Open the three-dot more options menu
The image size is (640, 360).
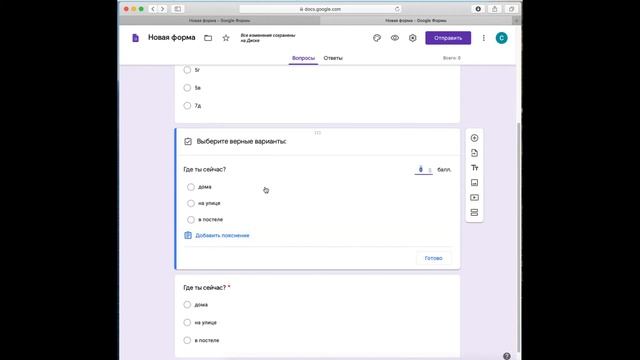click(484, 38)
